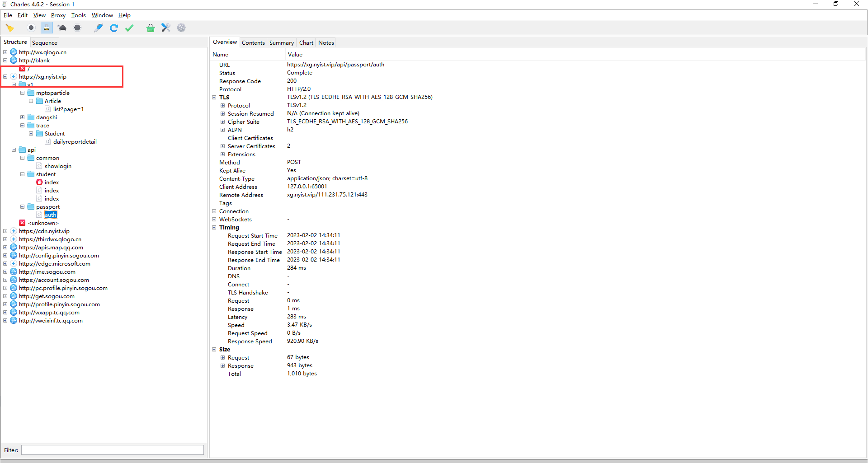This screenshot has height=463, width=868.
Task: Click the Name column header
Action: pyautogui.click(x=248, y=55)
